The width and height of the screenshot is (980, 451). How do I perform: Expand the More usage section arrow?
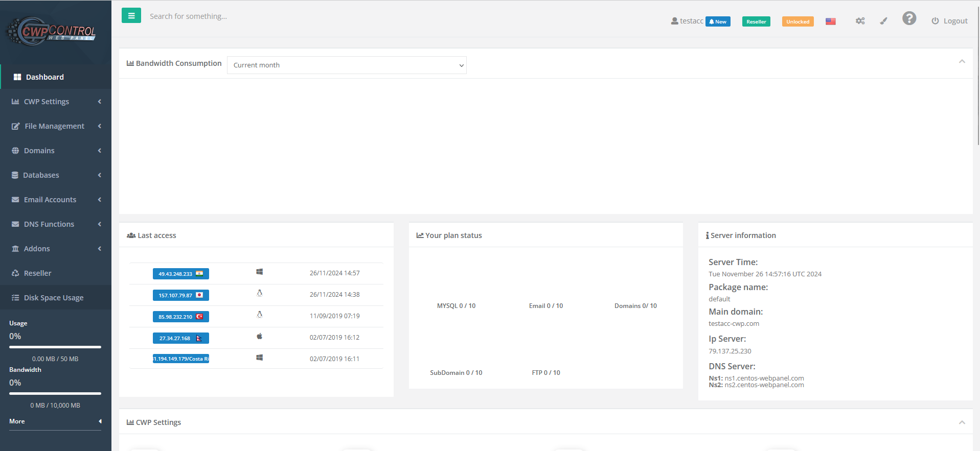coord(100,421)
